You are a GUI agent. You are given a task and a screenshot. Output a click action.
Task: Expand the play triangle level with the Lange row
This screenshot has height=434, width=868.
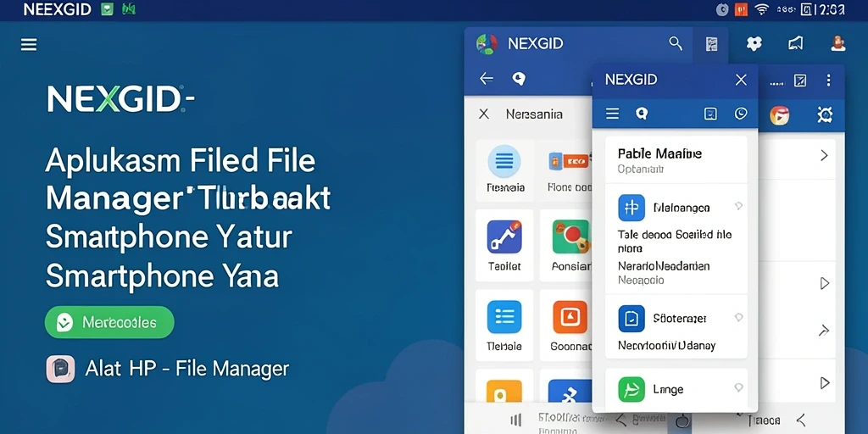tap(824, 382)
